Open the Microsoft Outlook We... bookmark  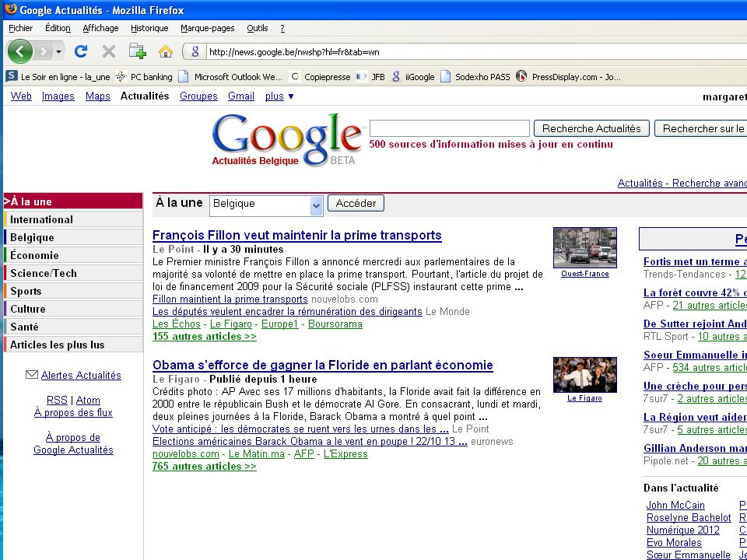point(230,77)
